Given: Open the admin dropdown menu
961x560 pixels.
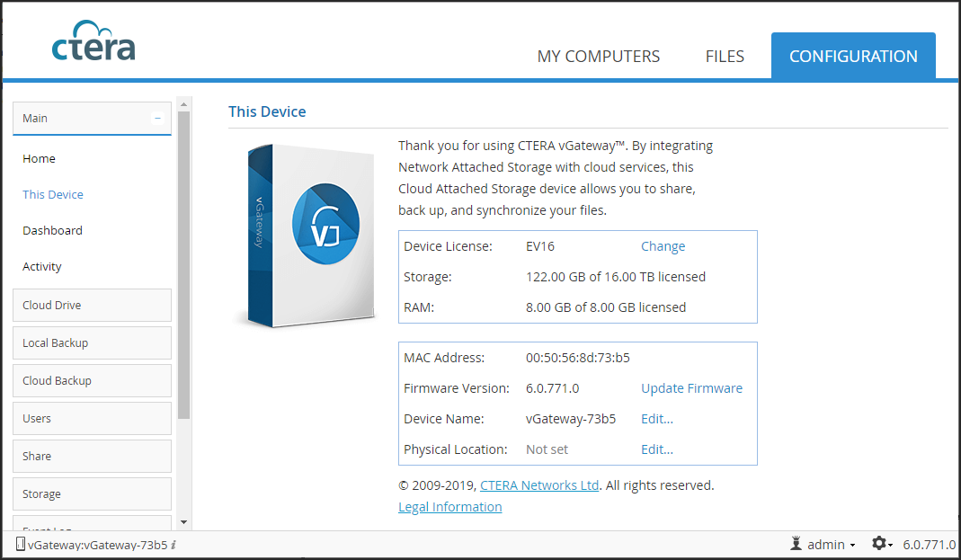Looking at the screenshot, I should (x=831, y=544).
